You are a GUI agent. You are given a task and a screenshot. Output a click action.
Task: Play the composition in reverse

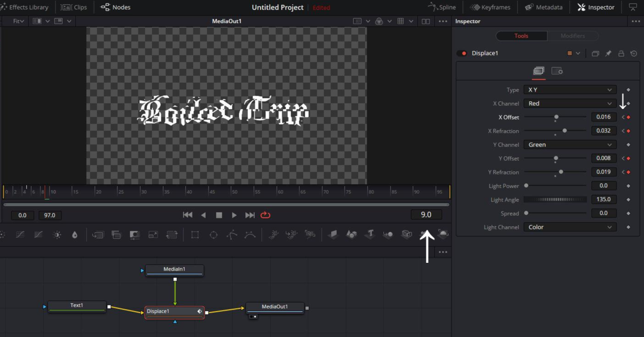click(204, 215)
